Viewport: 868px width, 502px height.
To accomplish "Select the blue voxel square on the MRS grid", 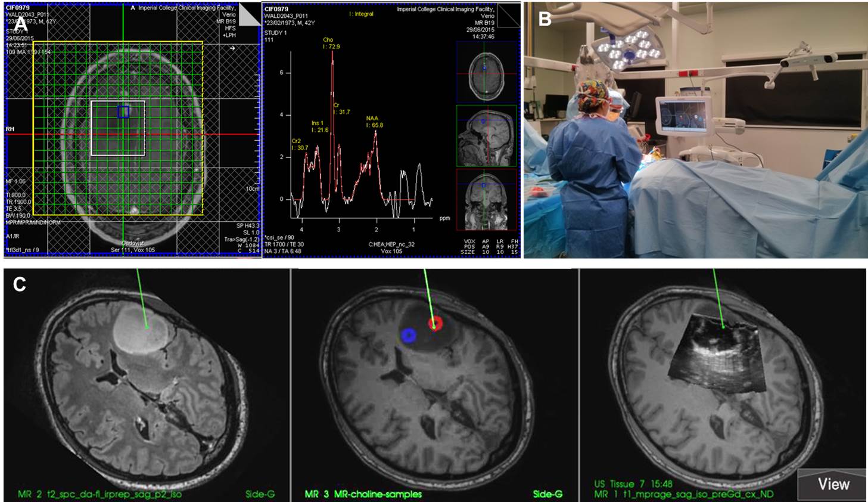I will (x=123, y=111).
